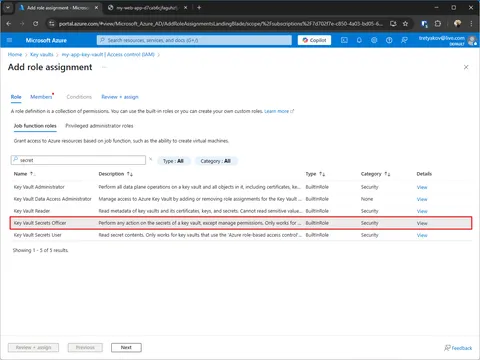Sort roles by Type column
Screen dimensions: 480x360
pyautogui.click(x=315, y=174)
